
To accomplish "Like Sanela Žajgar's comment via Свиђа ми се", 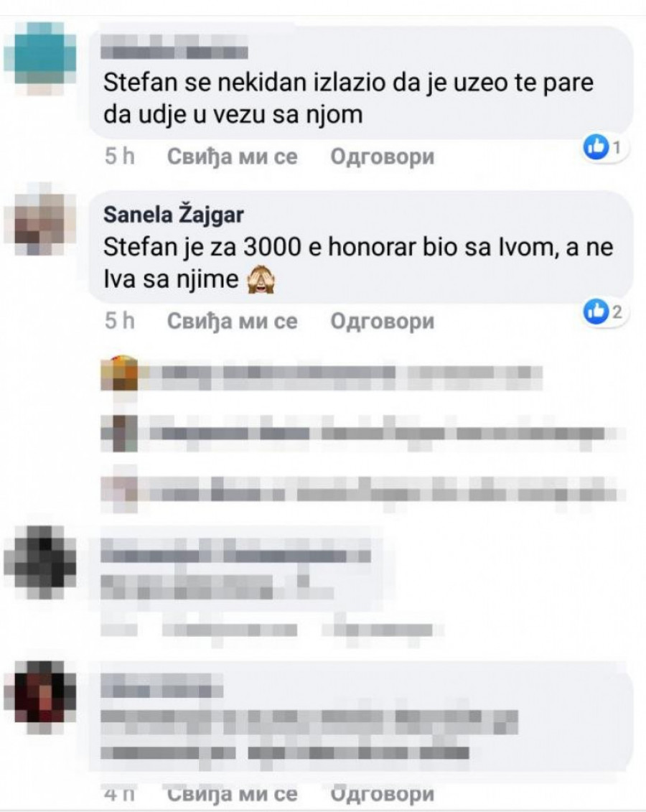I will [x=232, y=321].
